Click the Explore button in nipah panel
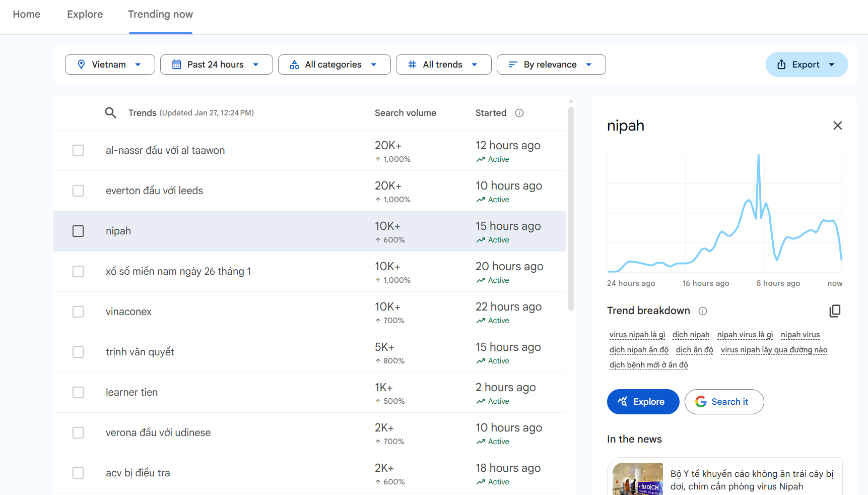The height and width of the screenshot is (495, 868). (x=643, y=402)
